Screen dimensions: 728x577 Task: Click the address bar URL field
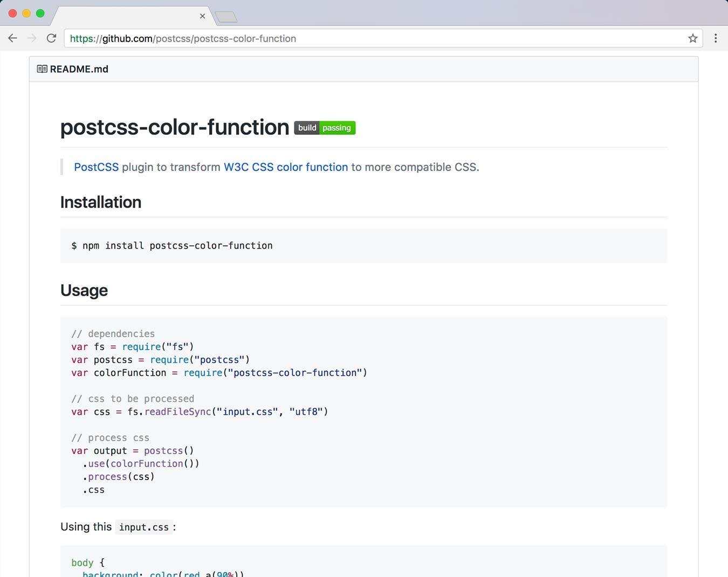coord(383,38)
